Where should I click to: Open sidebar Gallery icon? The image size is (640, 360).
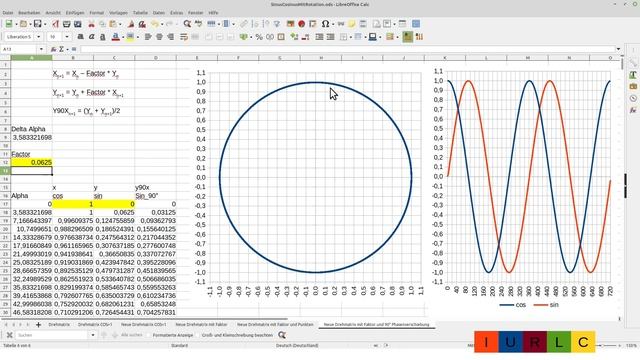pyautogui.click(x=633, y=87)
